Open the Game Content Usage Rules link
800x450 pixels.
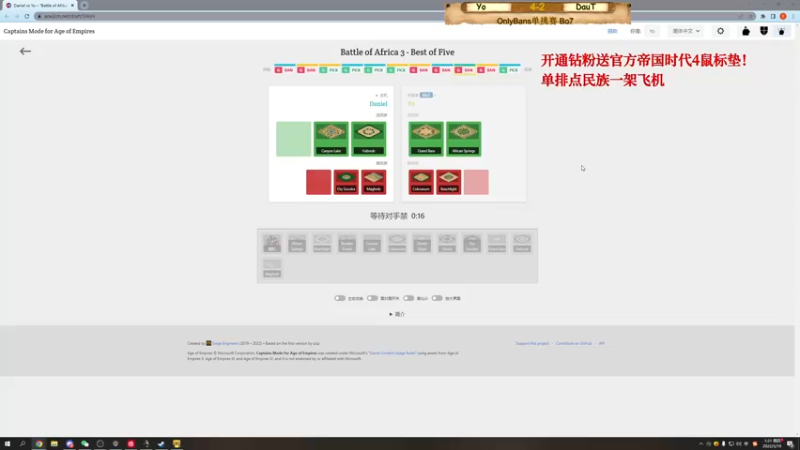392,353
